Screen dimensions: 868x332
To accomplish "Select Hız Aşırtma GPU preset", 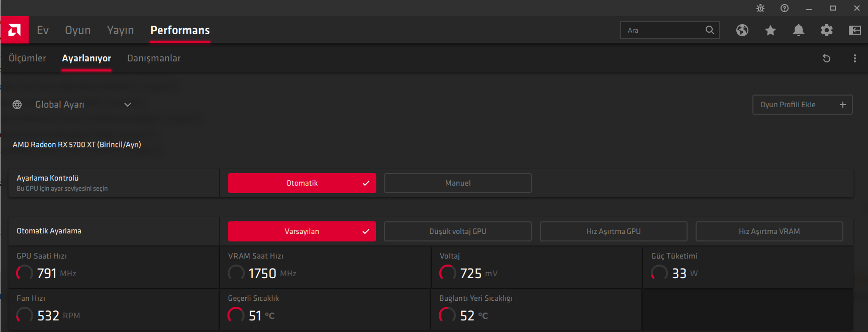I will [x=614, y=231].
